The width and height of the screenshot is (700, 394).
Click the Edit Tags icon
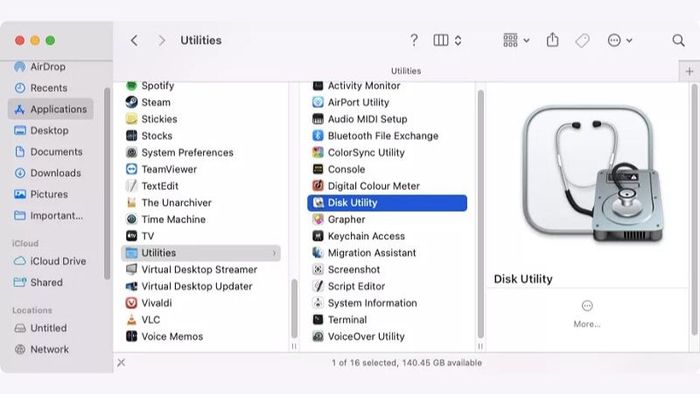pos(582,41)
